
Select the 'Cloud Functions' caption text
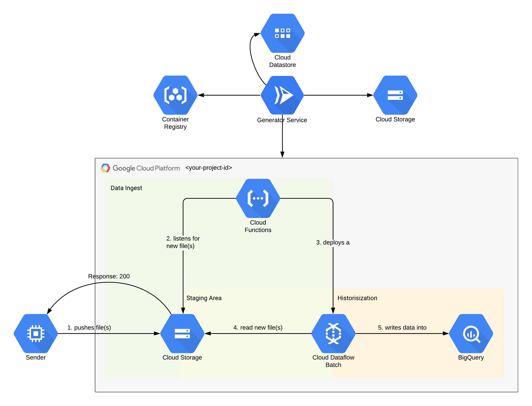pos(258,226)
